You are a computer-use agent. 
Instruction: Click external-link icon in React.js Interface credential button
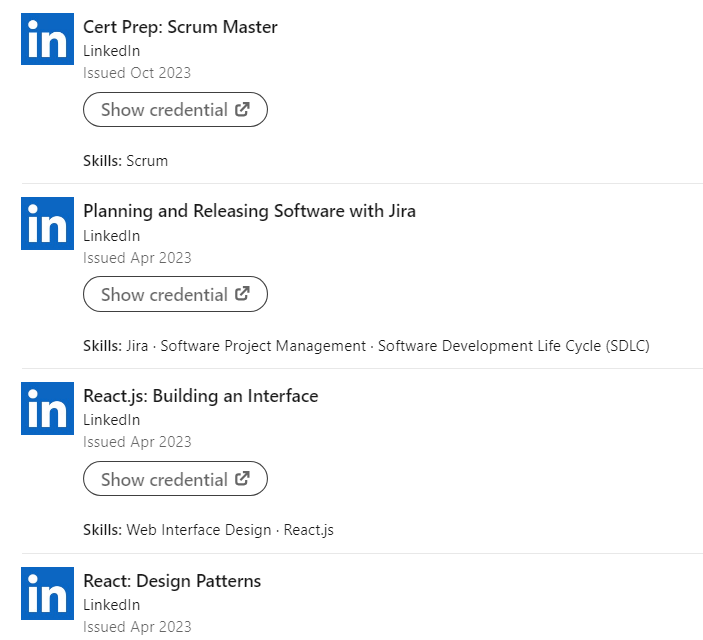(x=242, y=479)
